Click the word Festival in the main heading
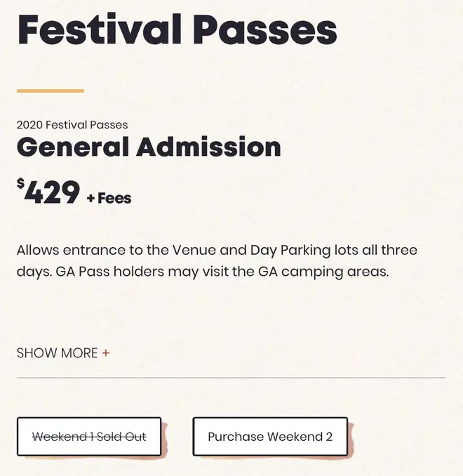Image resolution: width=463 pixels, height=476 pixels. pyautogui.click(x=100, y=29)
